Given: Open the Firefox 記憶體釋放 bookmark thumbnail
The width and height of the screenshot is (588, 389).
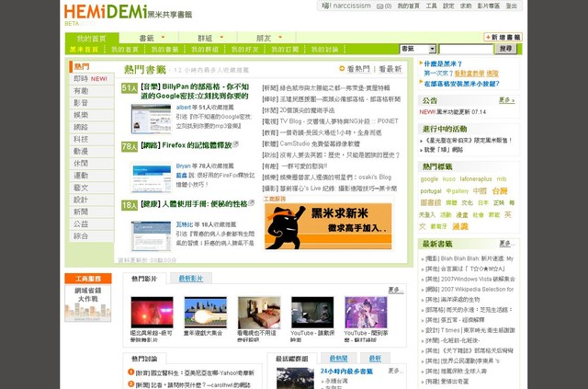Looking at the screenshot, I should tap(151, 177).
